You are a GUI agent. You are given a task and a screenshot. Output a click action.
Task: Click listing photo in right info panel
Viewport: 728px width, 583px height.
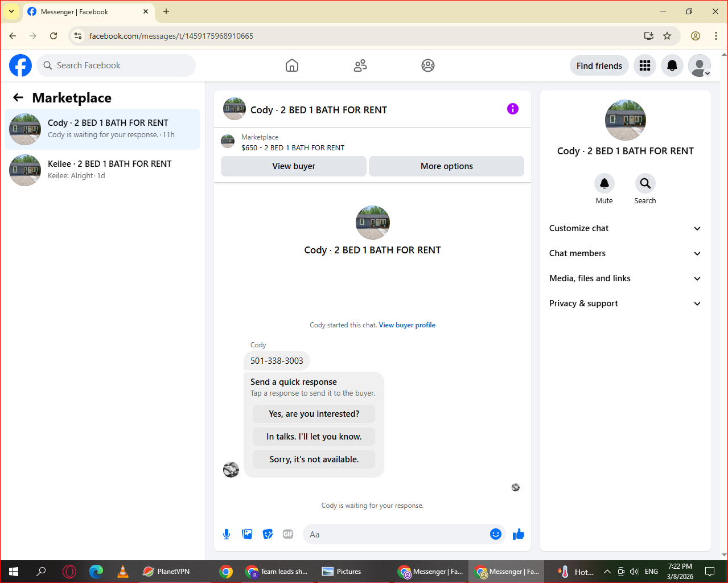(626, 120)
